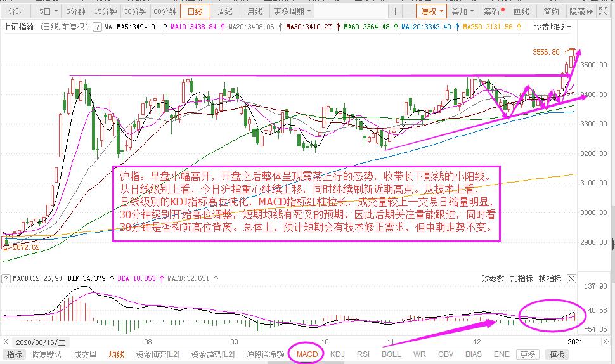Jump to later dates with the right double-arrow
Image resolution: width=615 pixels, height=364 pixels.
pos(605,342)
